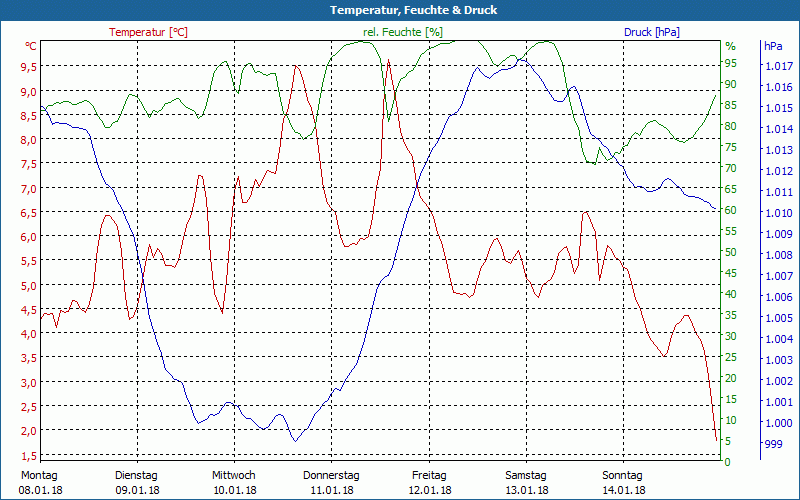
Task: Click the date 14.01.18
Action: tap(623, 490)
